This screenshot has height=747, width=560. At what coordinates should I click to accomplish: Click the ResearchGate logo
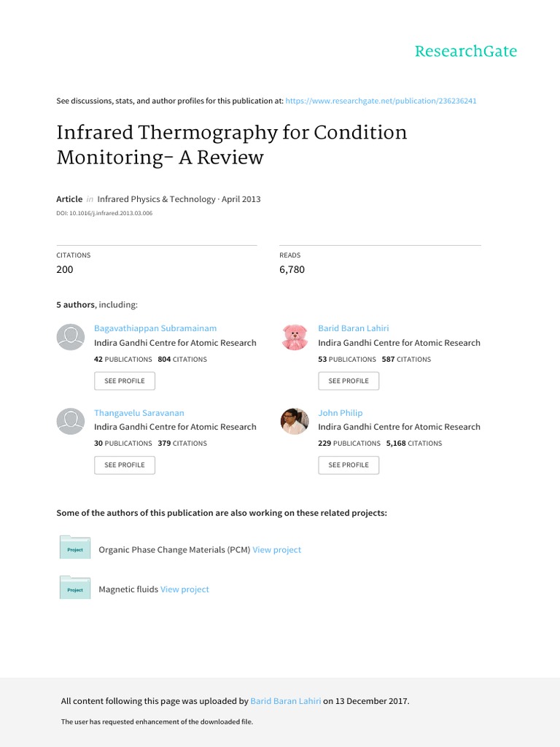tap(465, 51)
